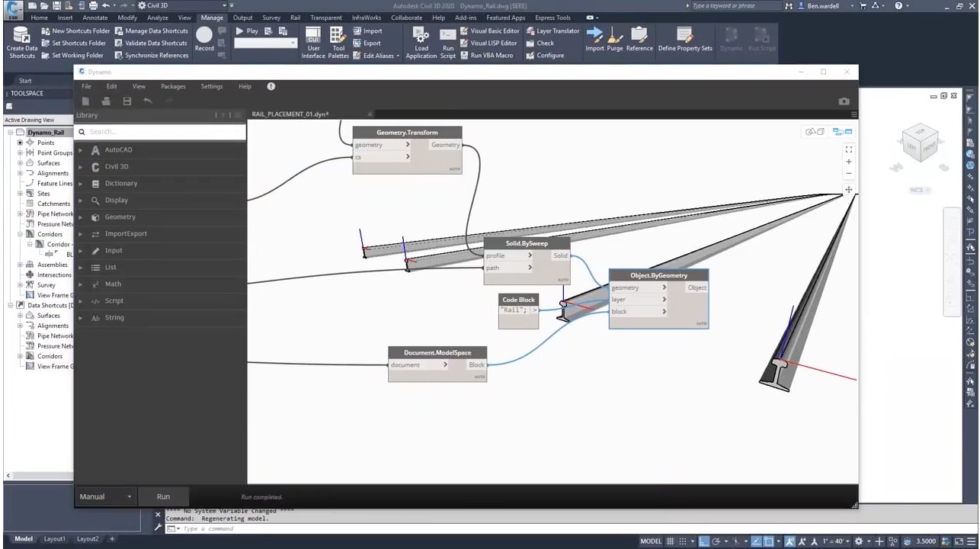Click the Dynamo zoom-to-fit icon
980x549 pixels.
click(x=849, y=149)
